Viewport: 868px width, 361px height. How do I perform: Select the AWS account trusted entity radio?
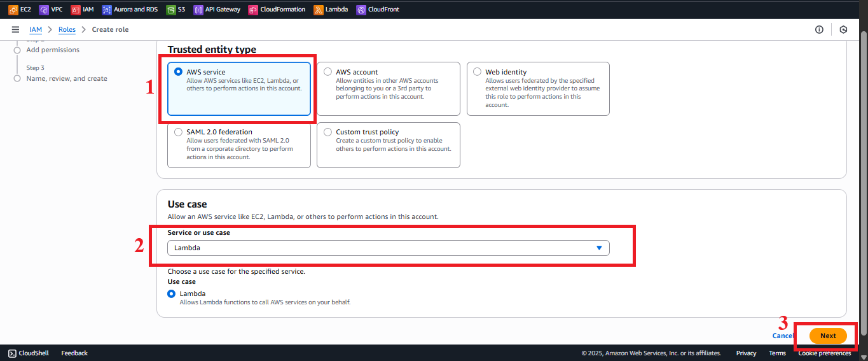(327, 72)
